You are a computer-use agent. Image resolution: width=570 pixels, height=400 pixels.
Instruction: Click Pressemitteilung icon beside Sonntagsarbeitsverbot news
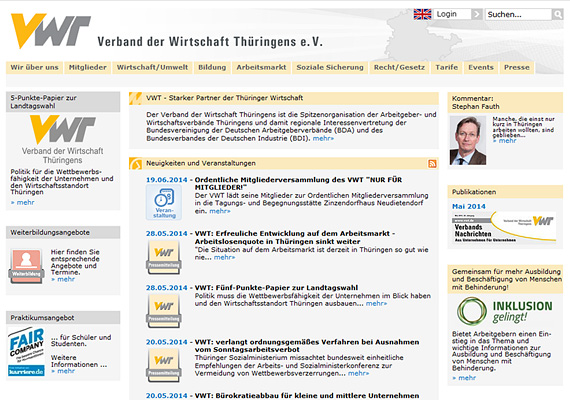(x=164, y=365)
